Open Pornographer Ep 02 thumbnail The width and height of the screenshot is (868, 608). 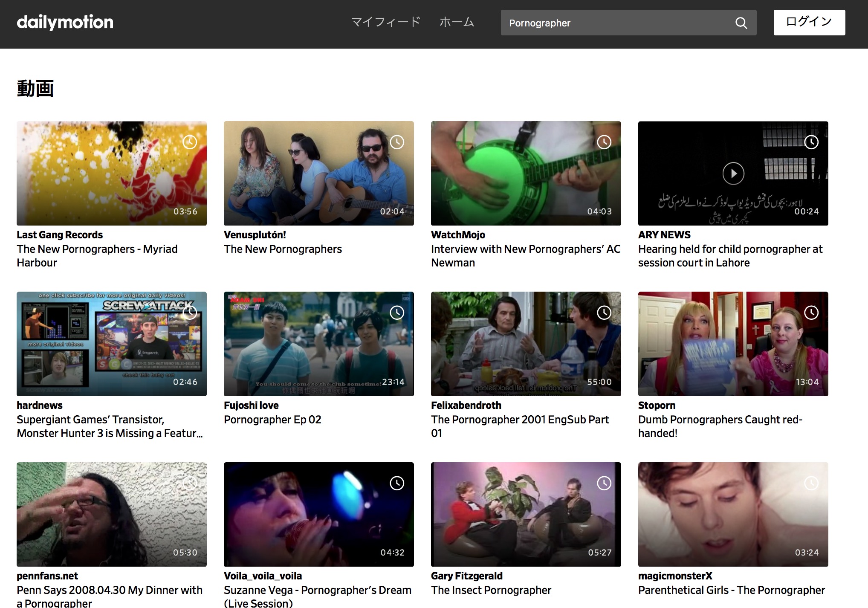[x=319, y=344]
